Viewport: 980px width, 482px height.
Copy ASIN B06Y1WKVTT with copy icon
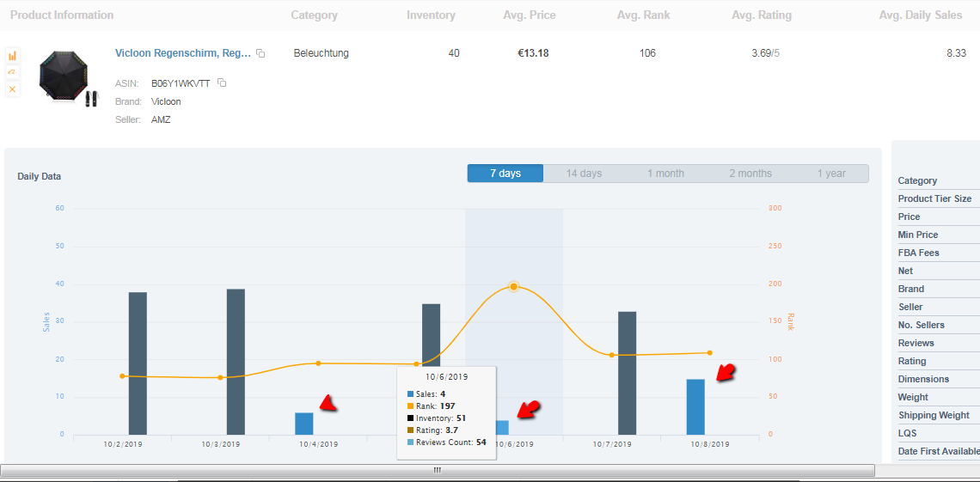point(221,83)
